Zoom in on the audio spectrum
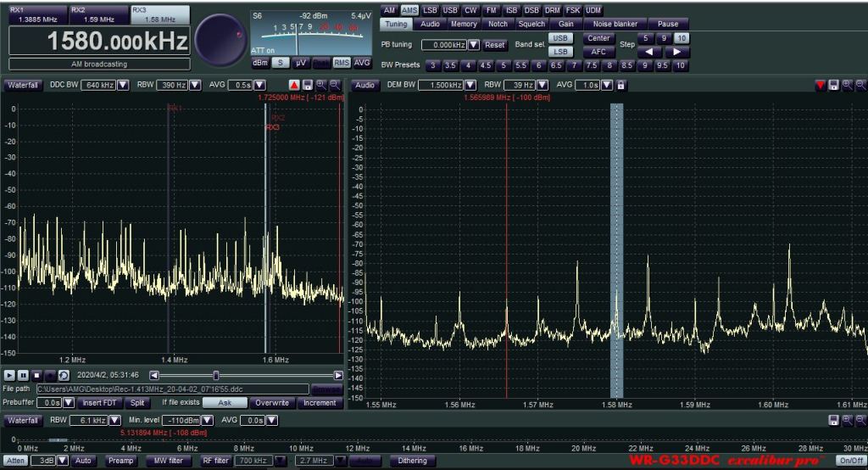The height and width of the screenshot is (470, 868). point(848,85)
